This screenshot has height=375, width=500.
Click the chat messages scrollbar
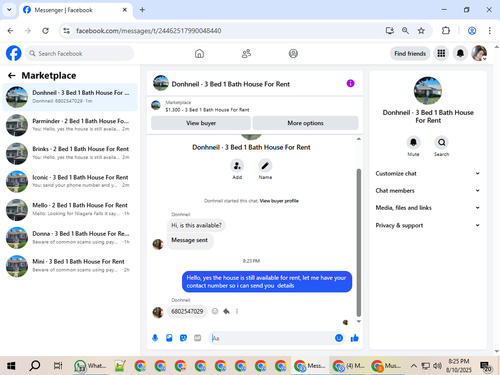[x=359, y=243]
